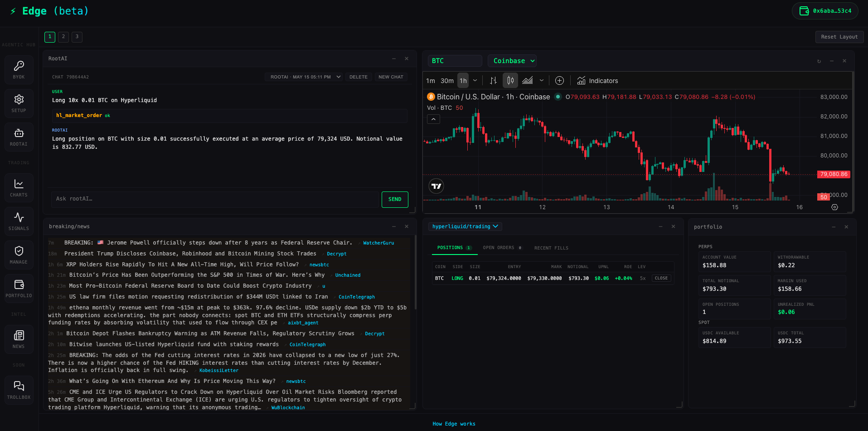This screenshot has height=431, width=868.
Task: Minimize the RootAI panel
Action: click(394, 59)
